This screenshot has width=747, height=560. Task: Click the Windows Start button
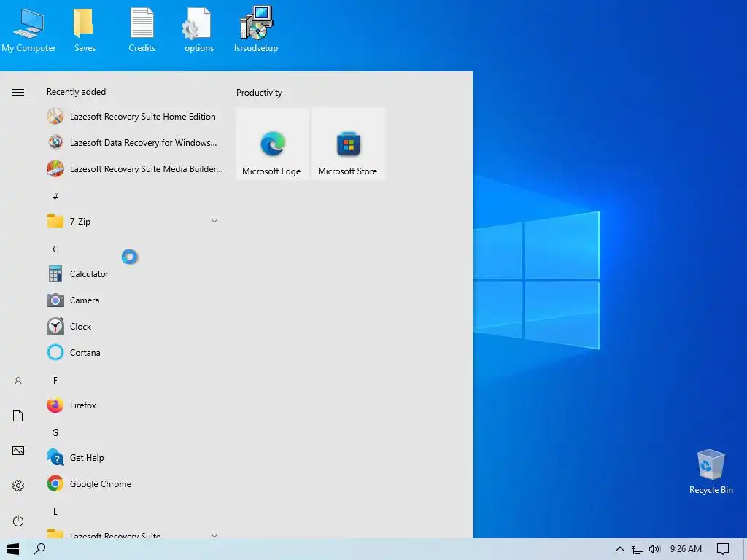click(x=13, y=549)
